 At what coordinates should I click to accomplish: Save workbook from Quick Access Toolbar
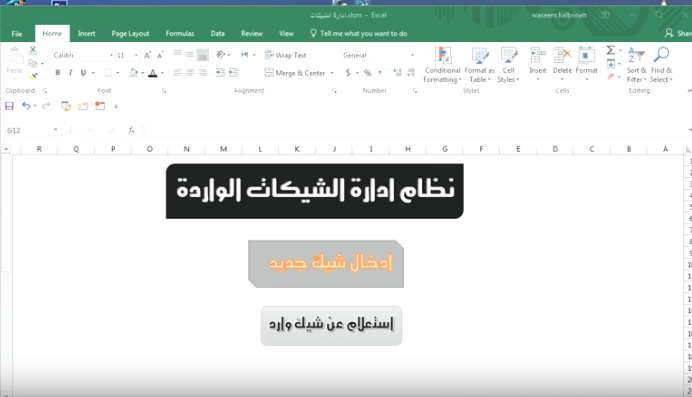click(9, 106)
